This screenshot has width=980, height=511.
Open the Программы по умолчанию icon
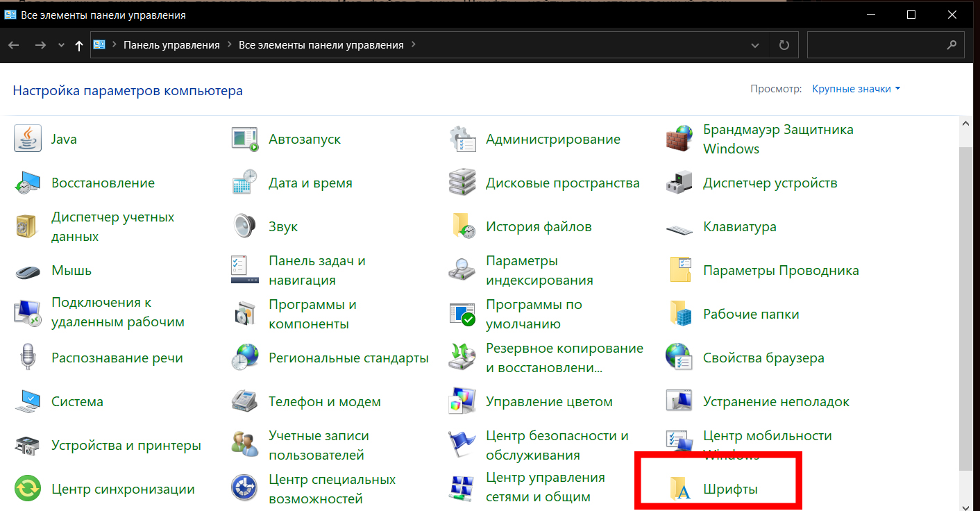point(462,314)
